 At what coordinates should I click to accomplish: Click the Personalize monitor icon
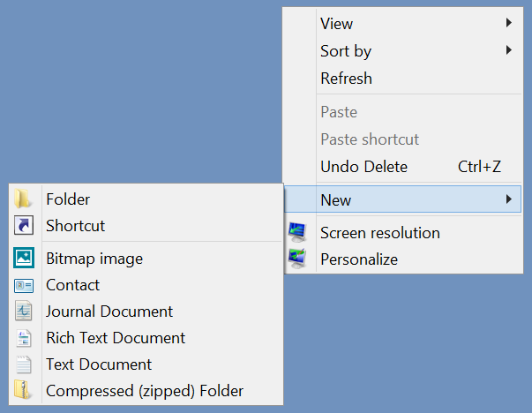(297, 259)
